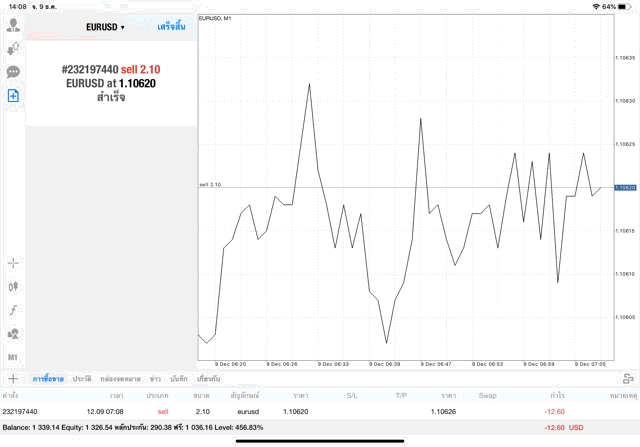640x447 pixels.
Task: Tap the plus icon beside bottom tabs
Action: click(13, 379)
